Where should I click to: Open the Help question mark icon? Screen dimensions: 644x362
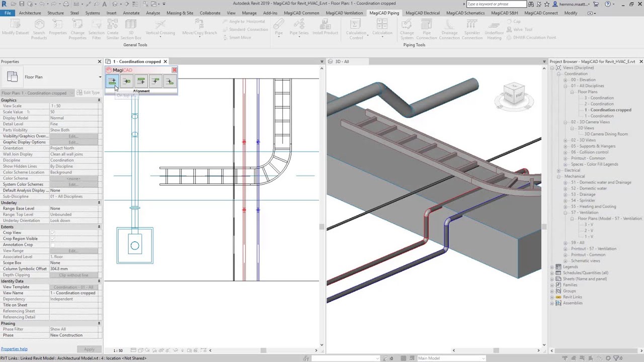coord(608,4)
